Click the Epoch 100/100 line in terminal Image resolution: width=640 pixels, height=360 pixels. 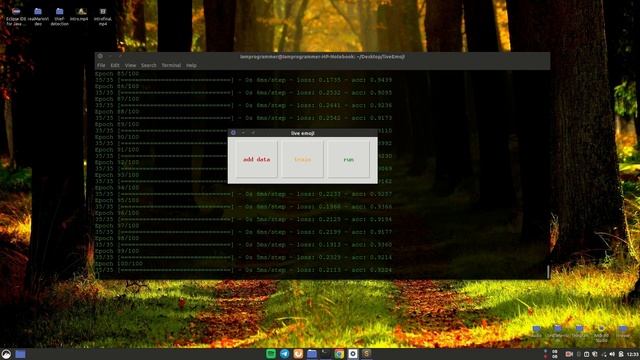(119, 264)
